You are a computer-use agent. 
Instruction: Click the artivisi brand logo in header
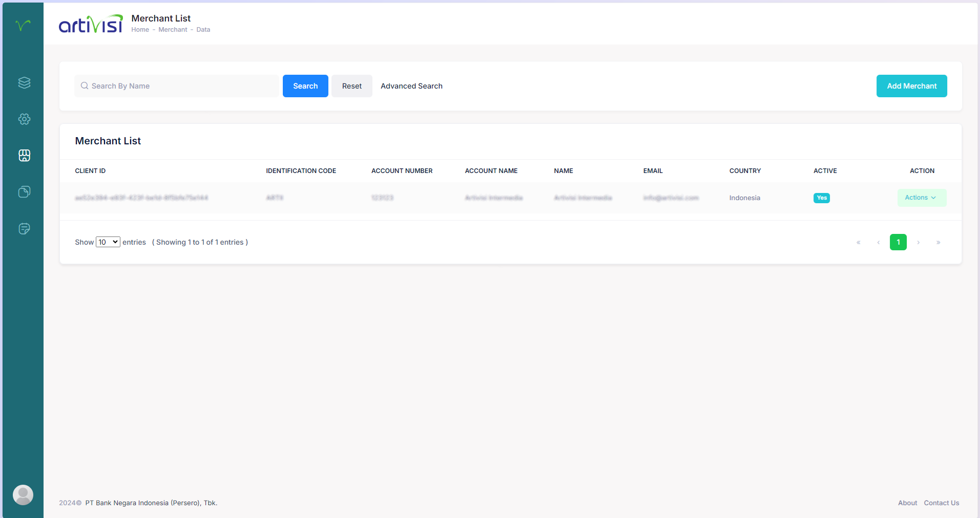[91, 24]
